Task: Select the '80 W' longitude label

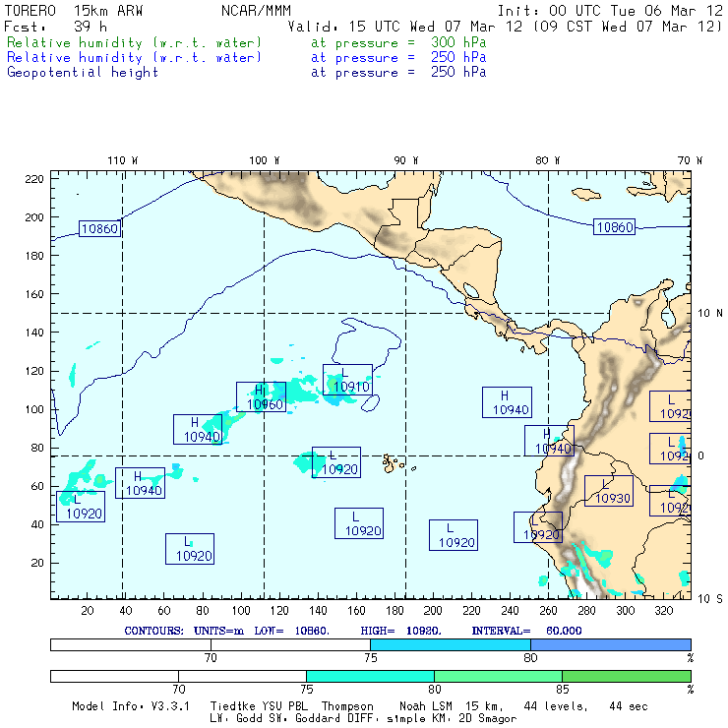Action: 547,160
